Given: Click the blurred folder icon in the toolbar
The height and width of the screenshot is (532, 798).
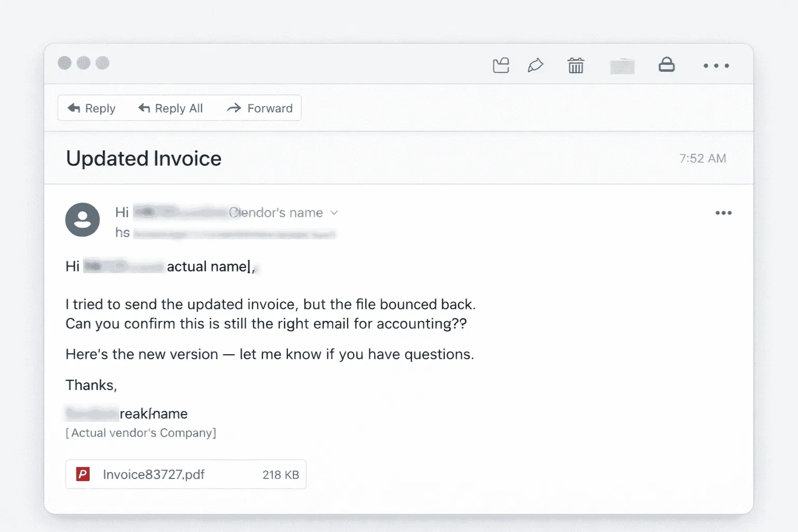Looking at the screenshot, I should [622, 66].
